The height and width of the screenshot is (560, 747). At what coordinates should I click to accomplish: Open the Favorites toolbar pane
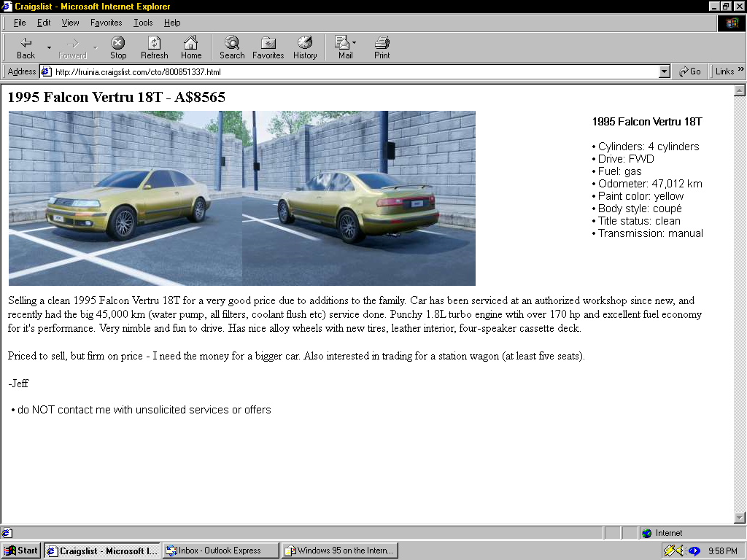(268, 47)
